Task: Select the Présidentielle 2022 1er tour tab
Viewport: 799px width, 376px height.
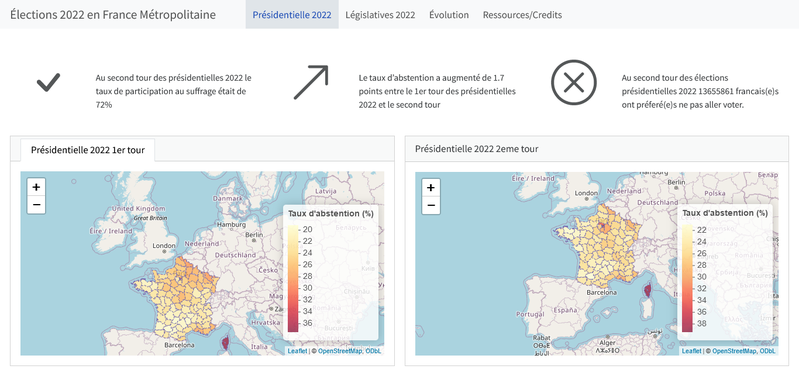Action: click(88, 150)
